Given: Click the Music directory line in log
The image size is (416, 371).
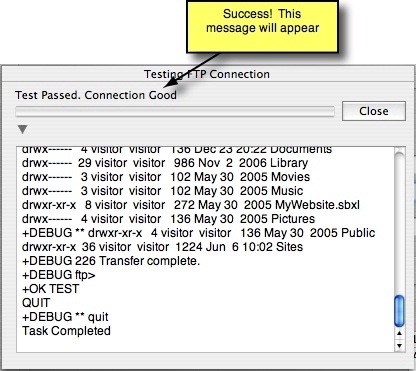Looking at the screenshot, I should [x=162, y=191].
